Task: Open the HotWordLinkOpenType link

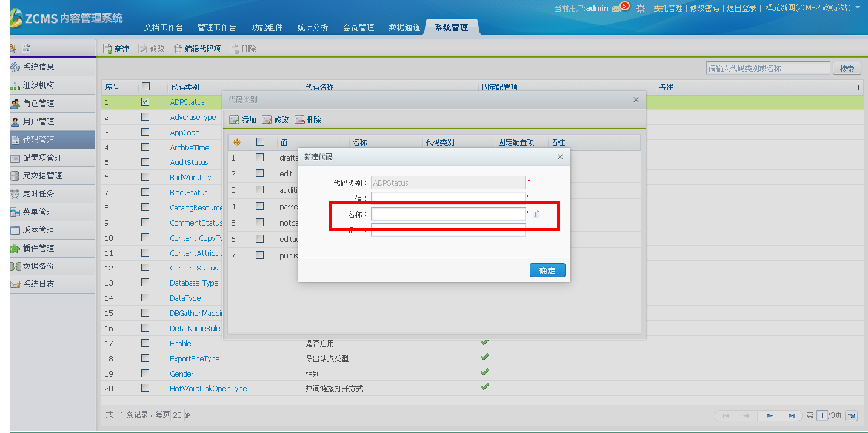Action: [208, 388]
